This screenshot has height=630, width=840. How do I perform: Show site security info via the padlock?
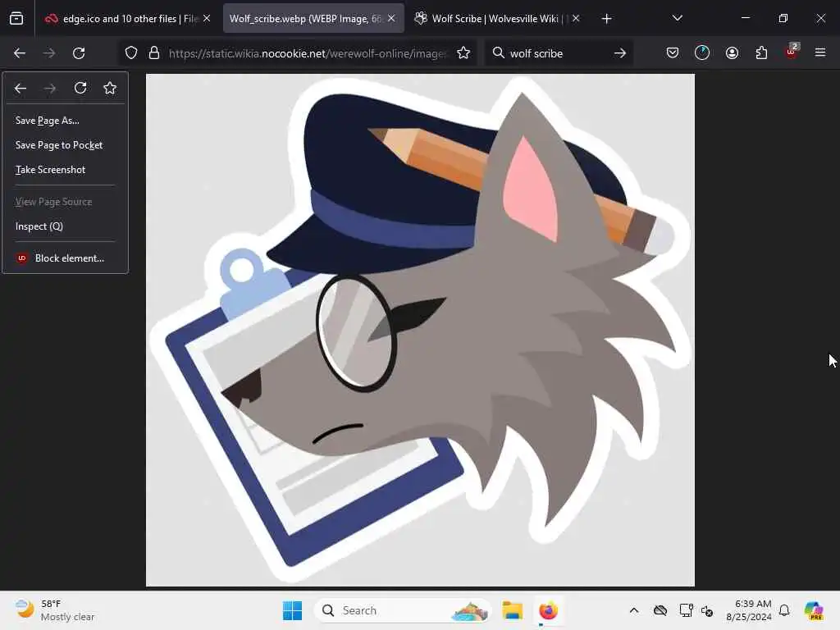point(154,53)
